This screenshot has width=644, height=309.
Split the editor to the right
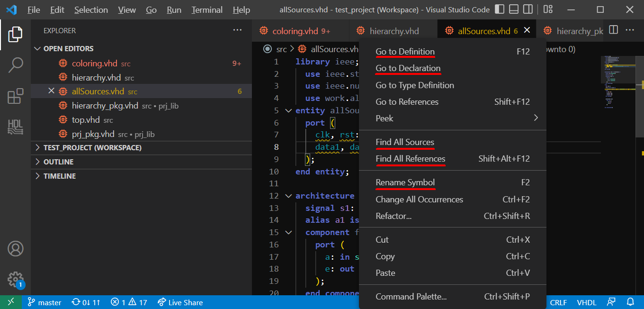[x=613, y=30]
